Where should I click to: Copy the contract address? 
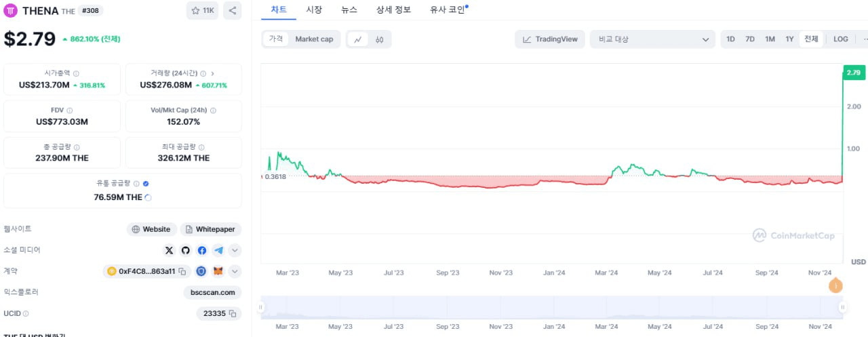point(182,271)
